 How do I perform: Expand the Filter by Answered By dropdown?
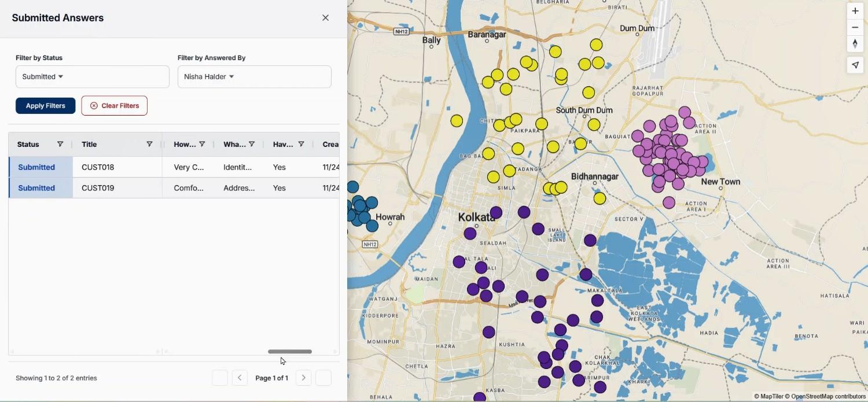[254, 77]
